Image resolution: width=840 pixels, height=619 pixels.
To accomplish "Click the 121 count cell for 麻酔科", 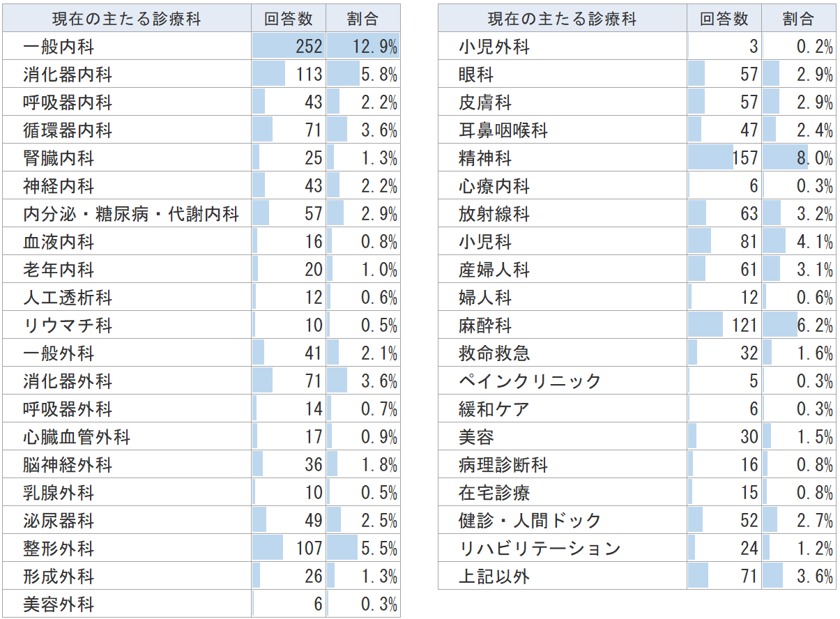I will click(x=724, y=326).
